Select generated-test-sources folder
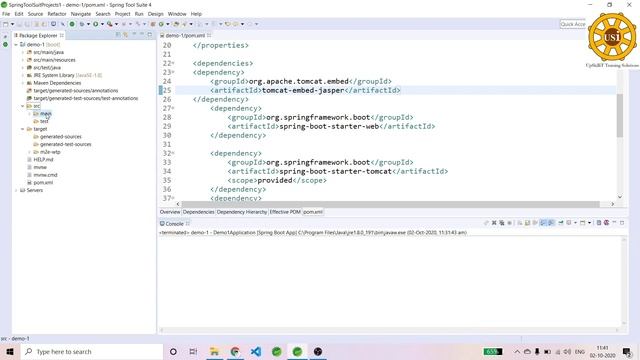The width and height of the screenshot is (640, 360). click(65, 144)
